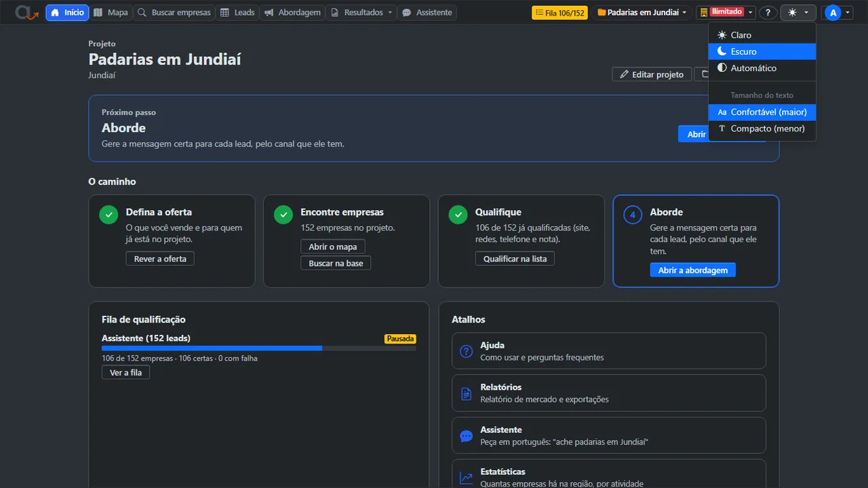Image resolution: width=868 pixels, height=488 pixels.
Task: Expand the Ilimitado plan dropdown
Action: (726, 12)
